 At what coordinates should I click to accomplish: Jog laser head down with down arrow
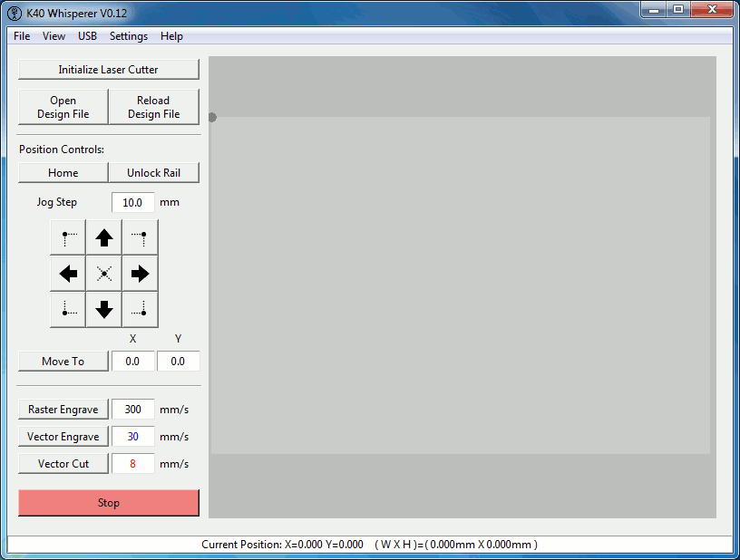tap(103, 310)
